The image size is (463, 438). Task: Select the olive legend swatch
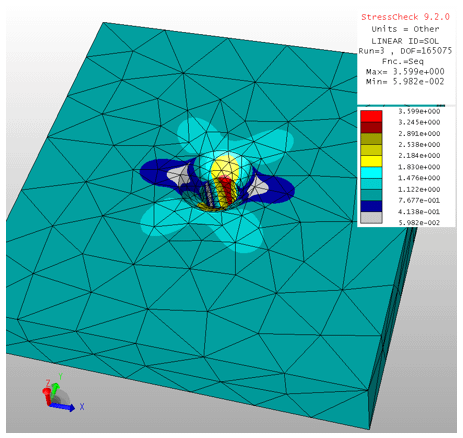pyautogui.click(x=371, y=139)
